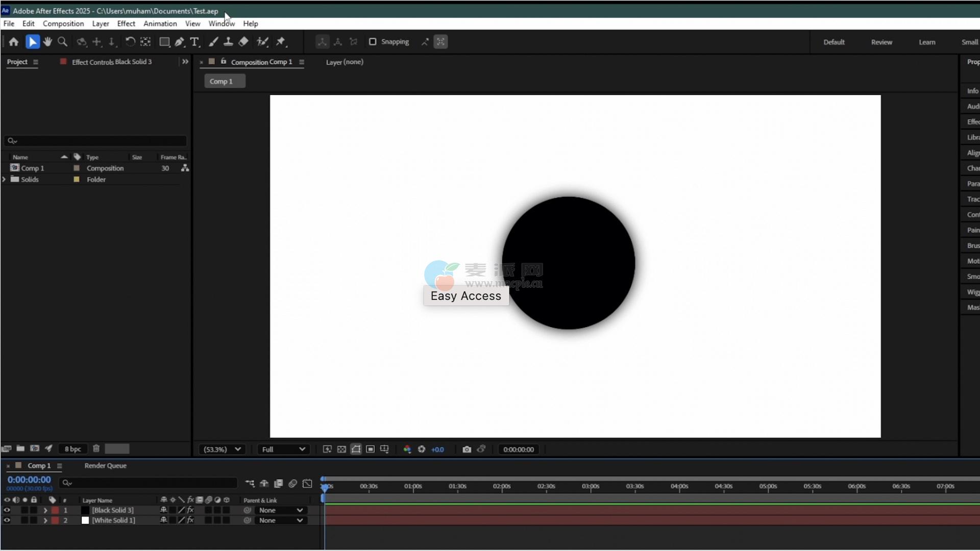Select the Zoom magnifier tool
The image size is (980, 551).
click(63, 42)
